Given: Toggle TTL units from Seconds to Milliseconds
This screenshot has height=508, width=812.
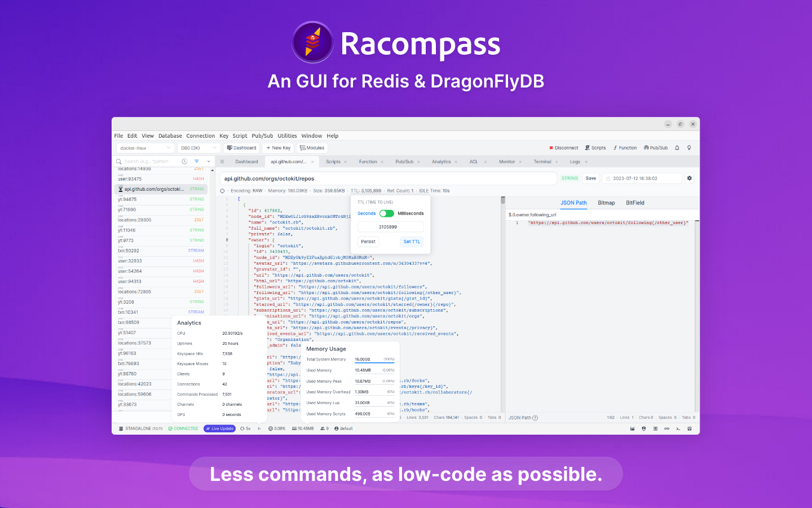Looking at the screenshot, I should click(387, 213).
